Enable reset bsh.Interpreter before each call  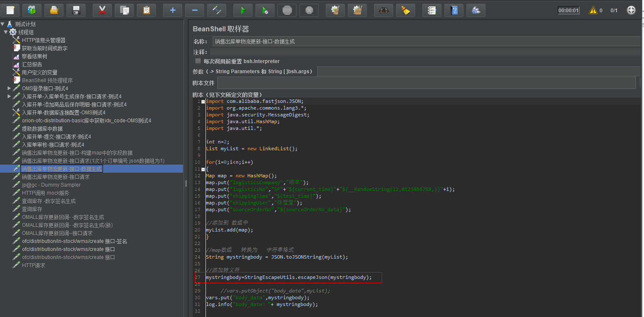click(198, 61)
